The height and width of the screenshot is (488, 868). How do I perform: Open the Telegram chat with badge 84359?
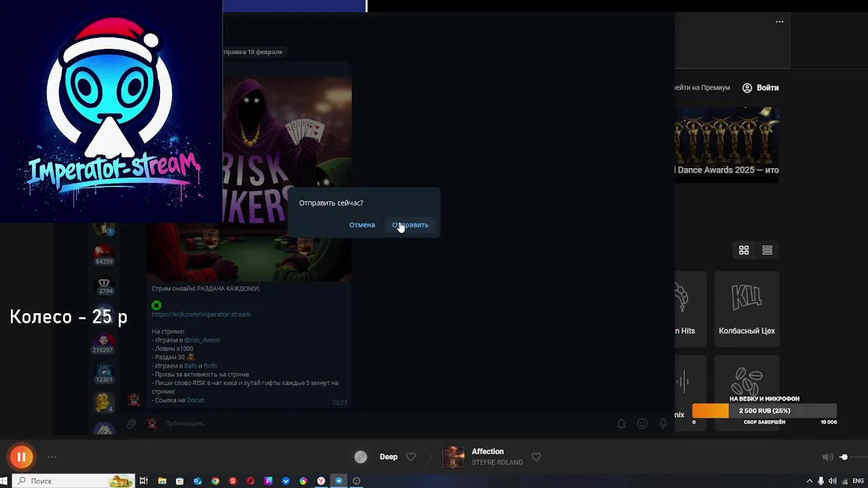point(104,256)
